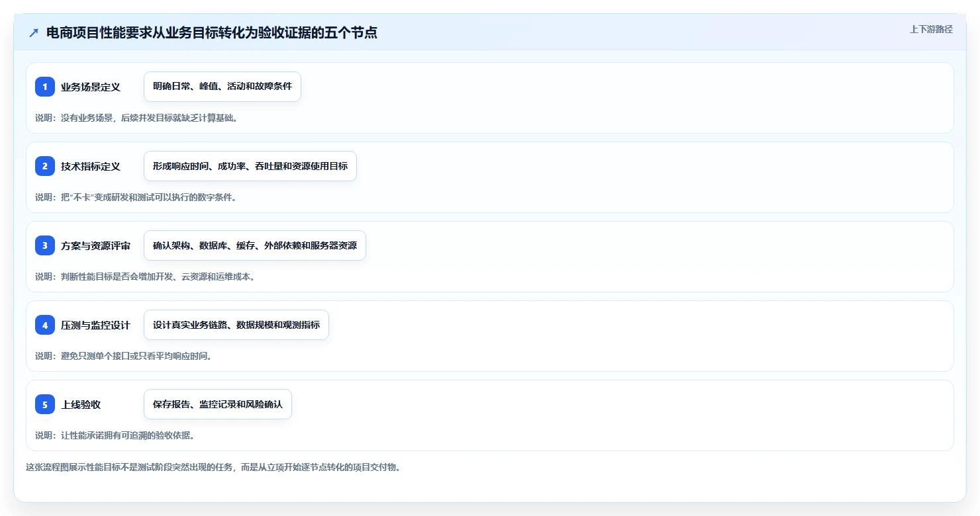Viewport: 980px width, 516px height.
Task: Select the 上线验收 step heading
Action: point(81,404)
